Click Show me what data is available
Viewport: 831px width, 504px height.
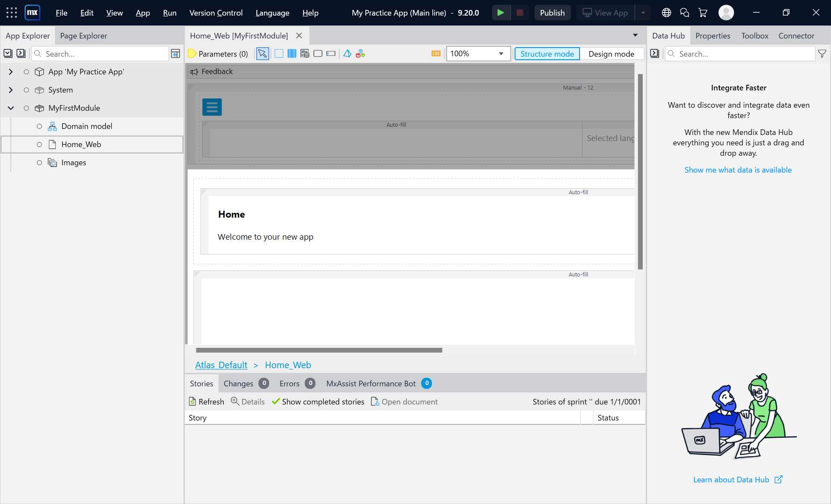point(738,170)
